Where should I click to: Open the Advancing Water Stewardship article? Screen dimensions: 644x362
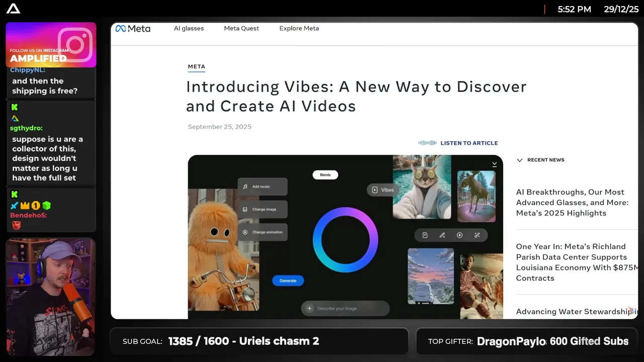577,312
